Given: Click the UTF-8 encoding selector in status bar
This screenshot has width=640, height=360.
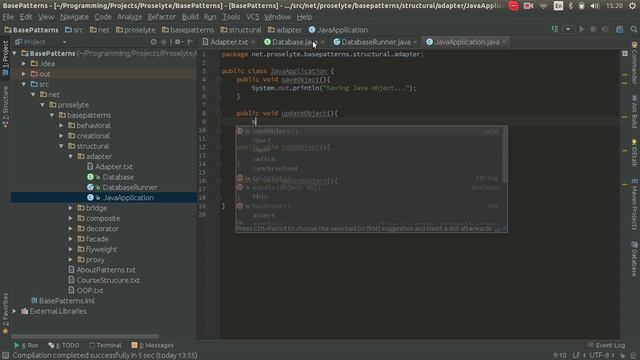Looking at the screenshot, I should [602, 356].
